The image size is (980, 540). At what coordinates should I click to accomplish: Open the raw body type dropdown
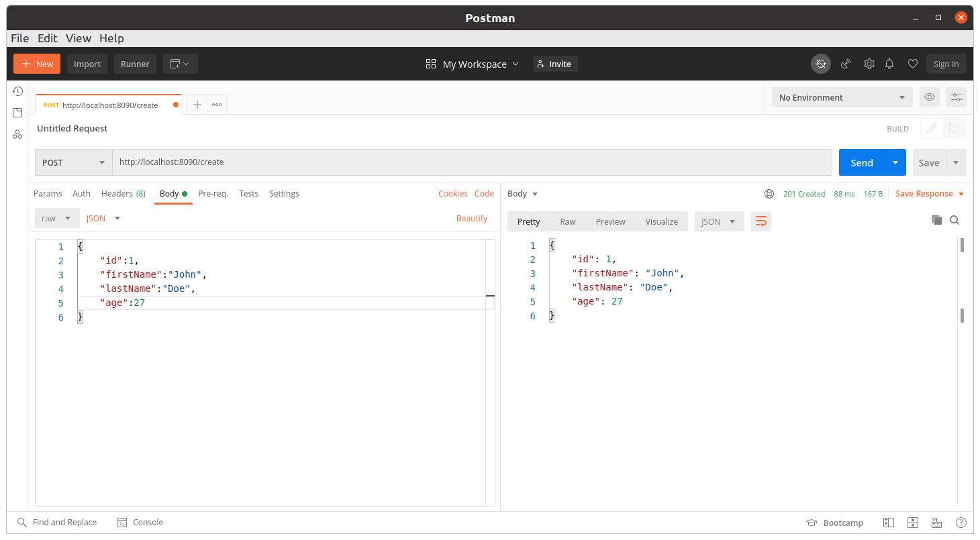click(x=56, y=218)
